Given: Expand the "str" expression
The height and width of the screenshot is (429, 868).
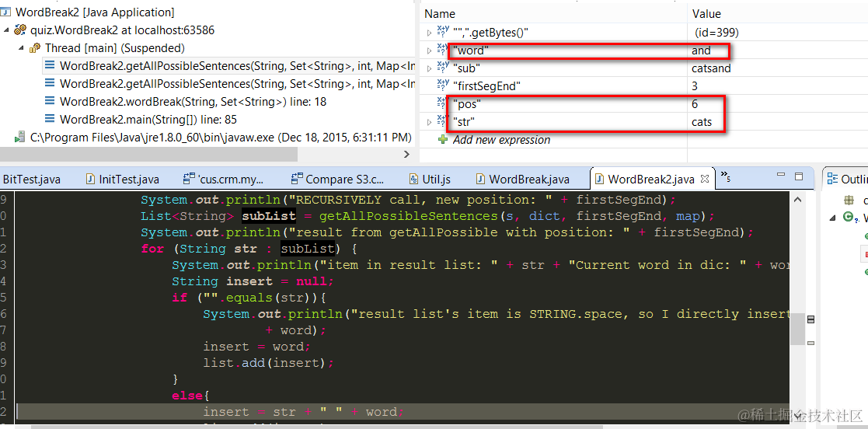Looking at the screenshot, I should [429, 122].
